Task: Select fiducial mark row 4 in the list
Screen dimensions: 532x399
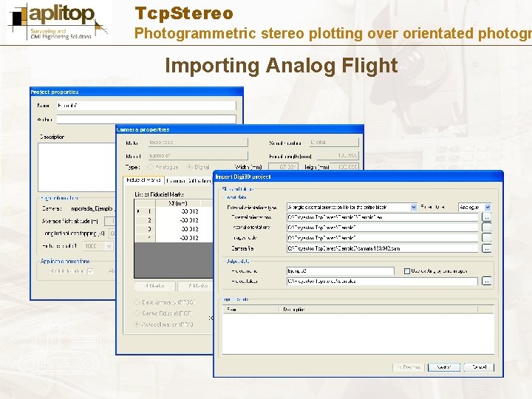Action: click(x=174, y=238)
